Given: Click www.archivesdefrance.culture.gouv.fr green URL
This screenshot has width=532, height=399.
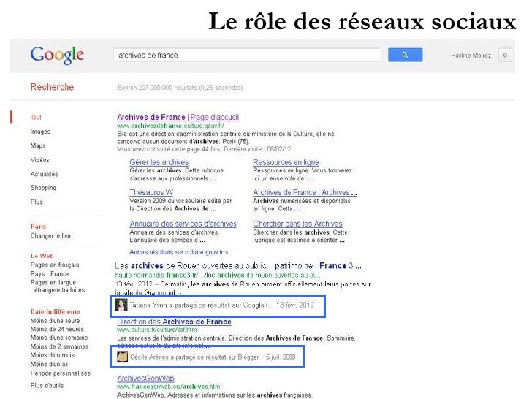Looking at the screenshot, I should coord(170,126).
